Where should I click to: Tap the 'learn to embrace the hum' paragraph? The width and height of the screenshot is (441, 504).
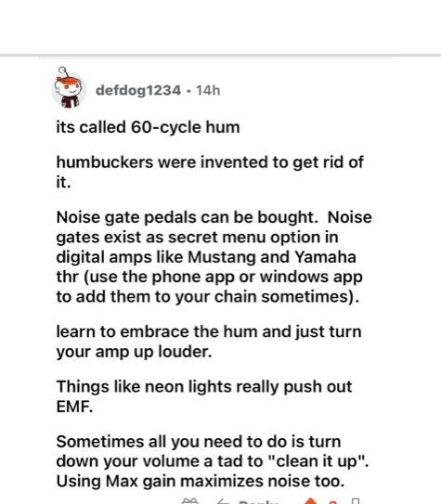[209, 342]
